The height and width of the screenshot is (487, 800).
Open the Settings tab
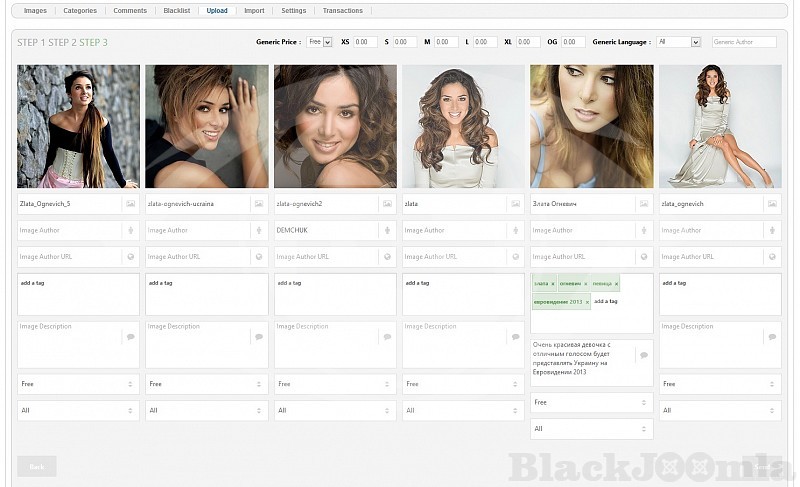pos(293,11)
